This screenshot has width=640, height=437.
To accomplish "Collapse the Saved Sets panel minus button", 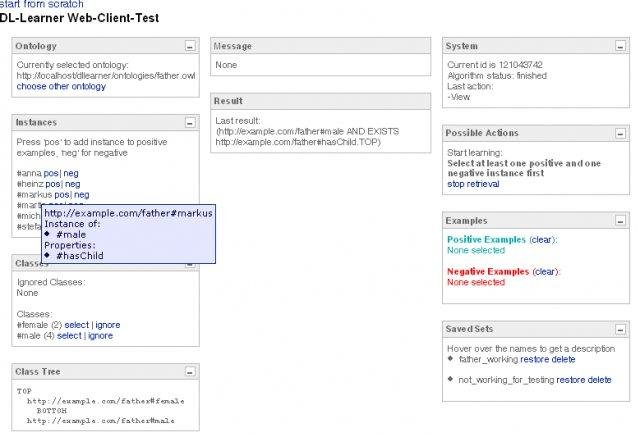I will pos(620,329).
